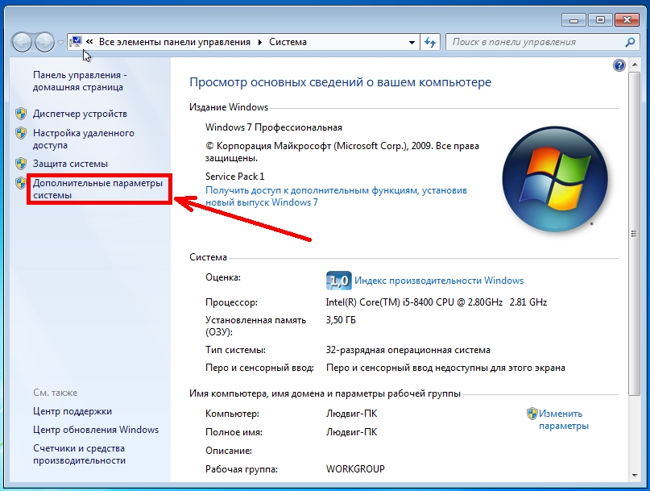This screenshot has width=650, height=491.
Task: Select 'Все элементы панели управления' breadcrumb
Action: point(175,42)
